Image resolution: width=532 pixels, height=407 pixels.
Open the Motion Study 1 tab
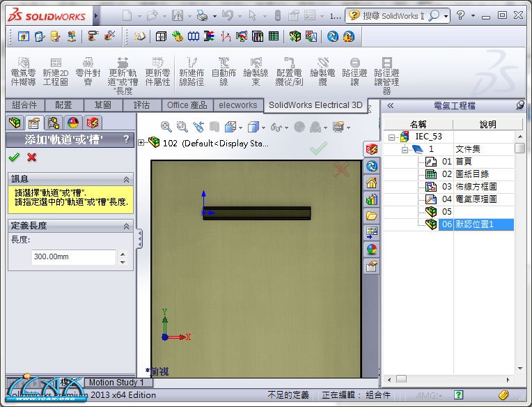pos(116,382)
